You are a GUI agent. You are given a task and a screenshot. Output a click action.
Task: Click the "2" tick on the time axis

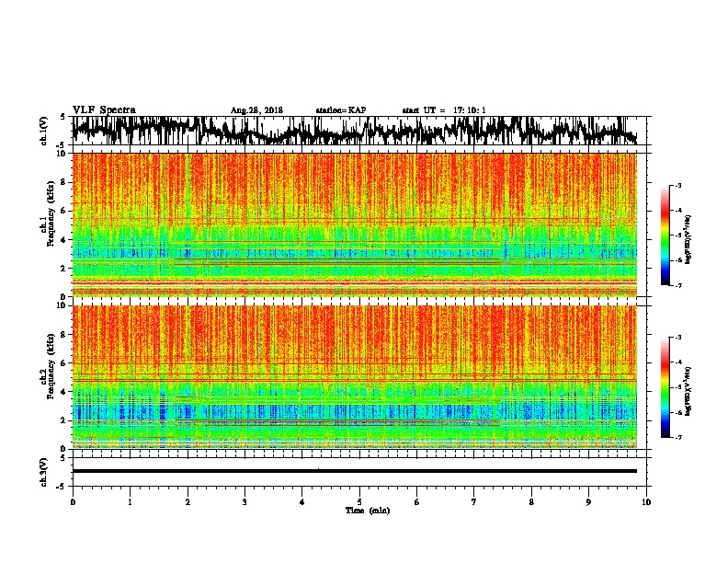click(188, 502)
